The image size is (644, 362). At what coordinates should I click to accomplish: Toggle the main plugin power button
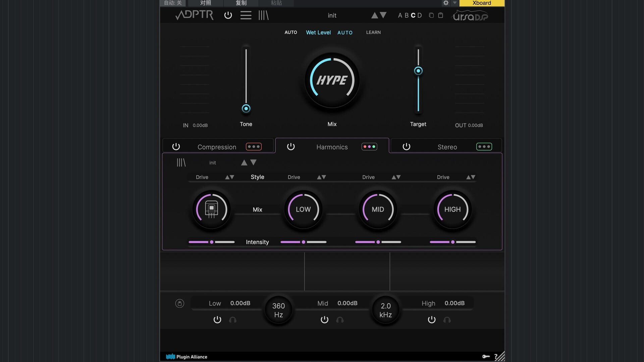click(x=228, y=15)
